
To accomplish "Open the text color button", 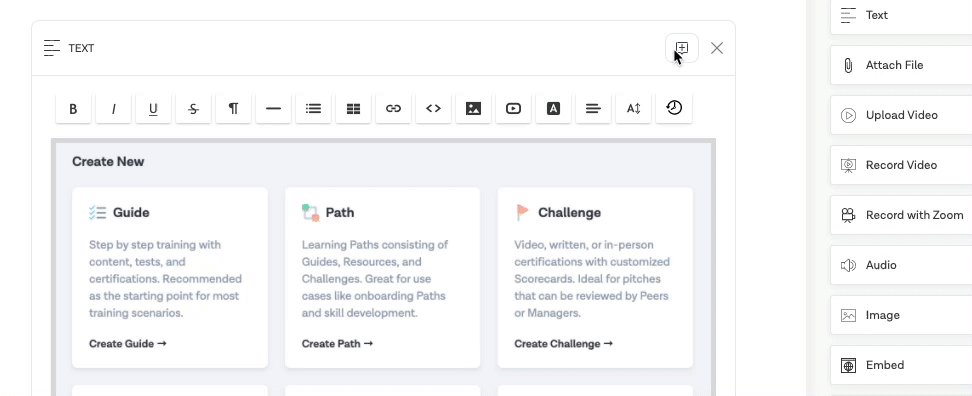I will click(x=553, y=108).
